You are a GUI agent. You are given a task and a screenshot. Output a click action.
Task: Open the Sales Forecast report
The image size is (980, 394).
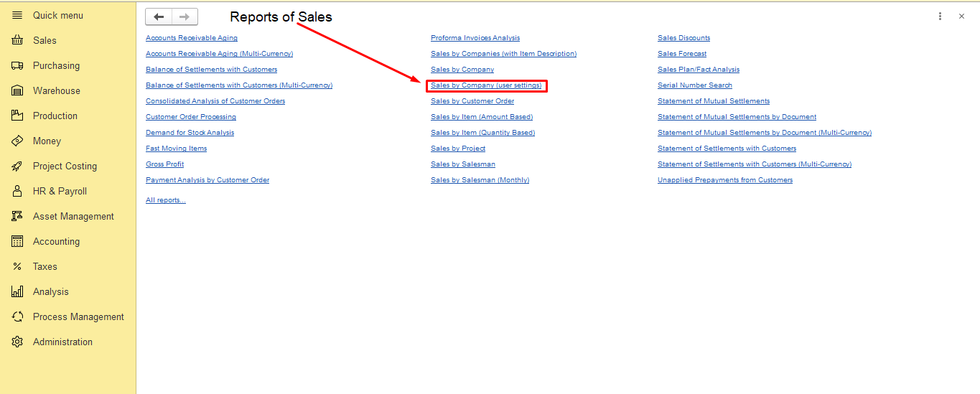point(682,54)
